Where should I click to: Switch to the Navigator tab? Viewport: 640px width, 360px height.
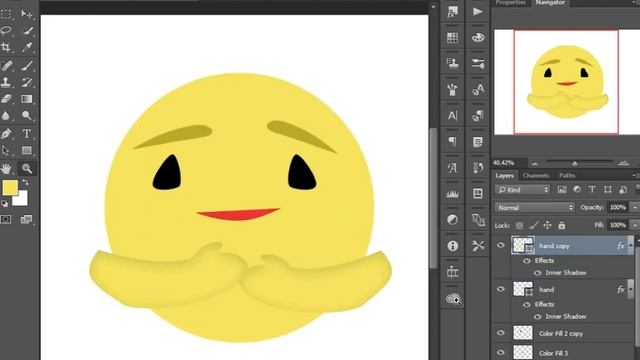coord(550,3)
